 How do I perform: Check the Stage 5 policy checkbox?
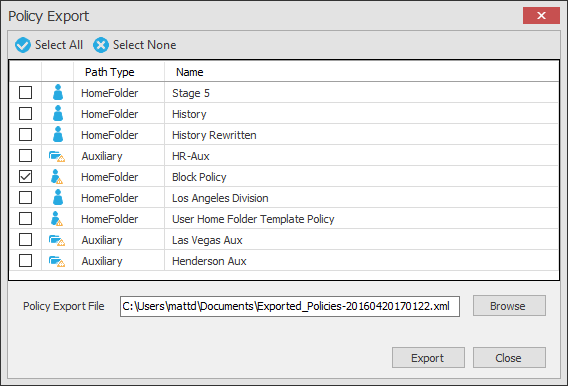click(25, 93)
